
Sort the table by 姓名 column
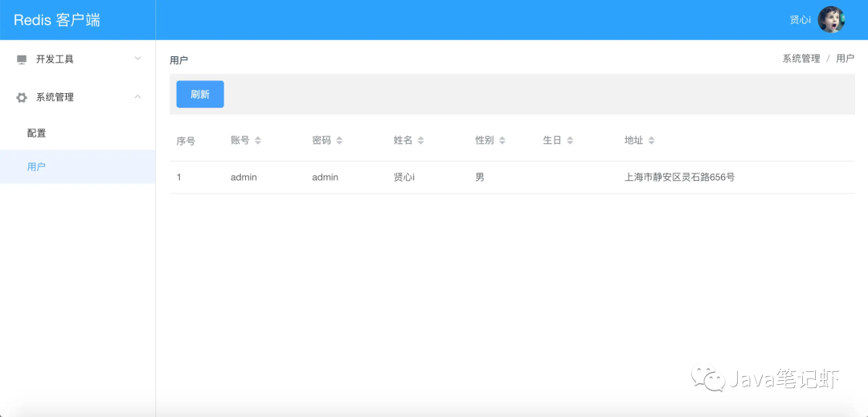click(x=420, y=141)
